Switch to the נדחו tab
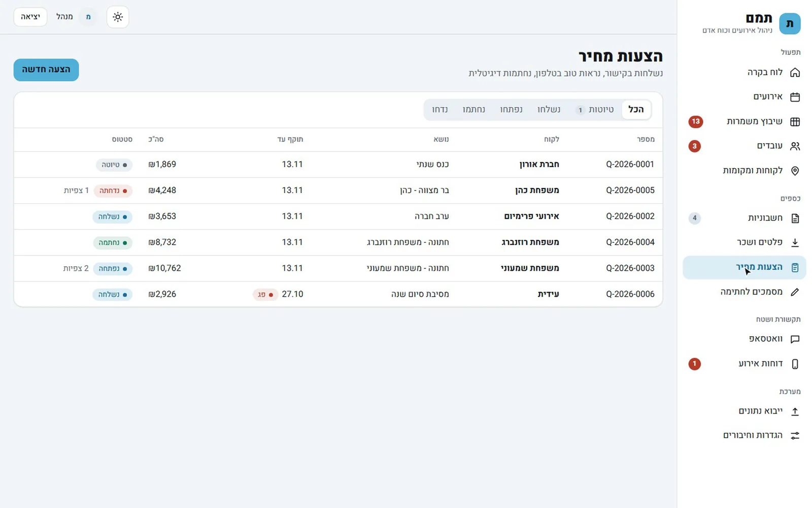 [x=439, y=109]
